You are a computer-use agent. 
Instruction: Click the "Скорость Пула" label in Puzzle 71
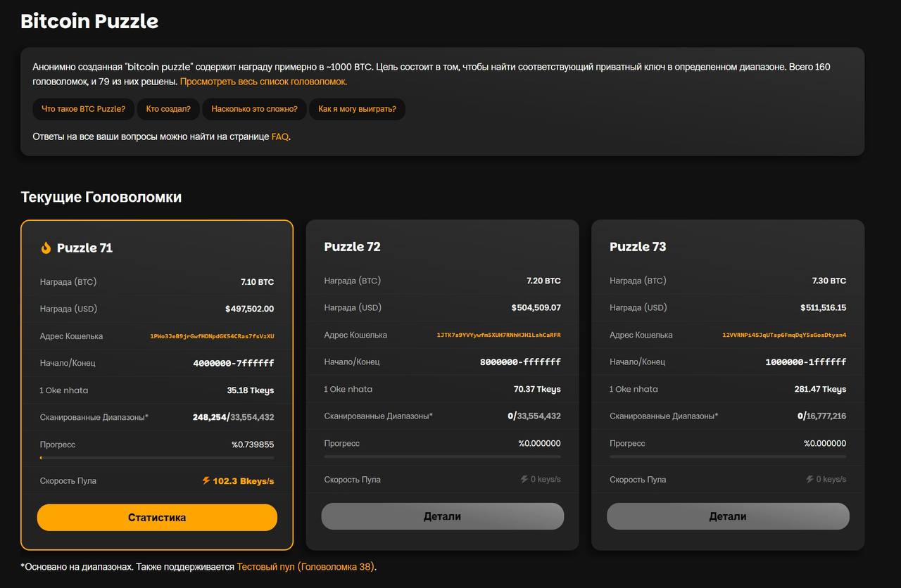68,481
